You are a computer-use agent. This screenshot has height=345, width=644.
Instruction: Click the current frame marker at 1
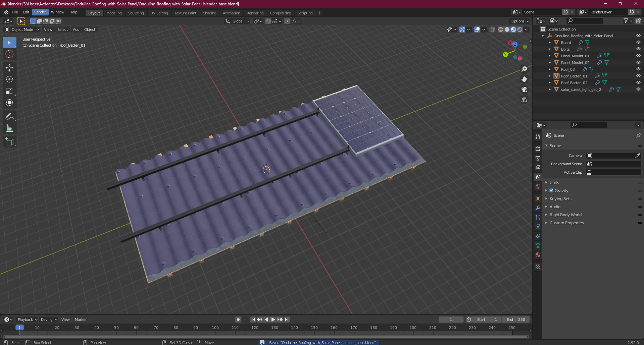19,328
